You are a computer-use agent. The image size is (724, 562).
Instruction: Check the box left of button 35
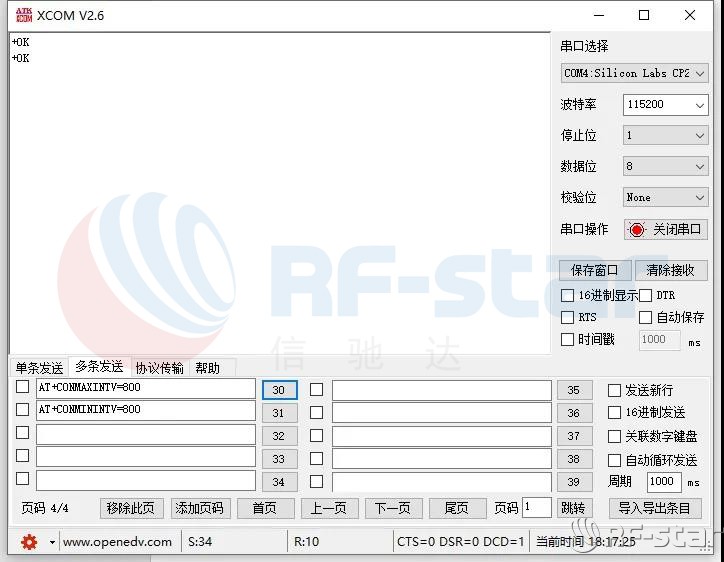tap(316, 390)
